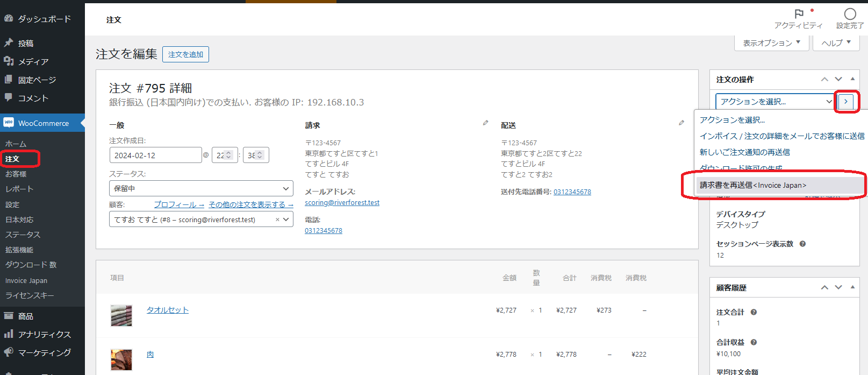Image resolution: width=868 pixels, height=375 pixels.
Task: Move 顧客履歴 panel down with chevron
Action: click(838, 287)
